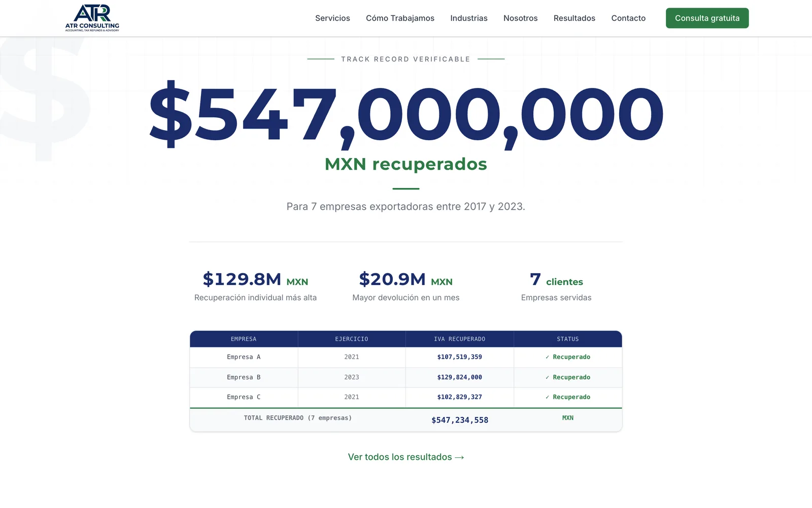812x508 pixels.
Task: Open the Servicios menu item
Action: 332,18
